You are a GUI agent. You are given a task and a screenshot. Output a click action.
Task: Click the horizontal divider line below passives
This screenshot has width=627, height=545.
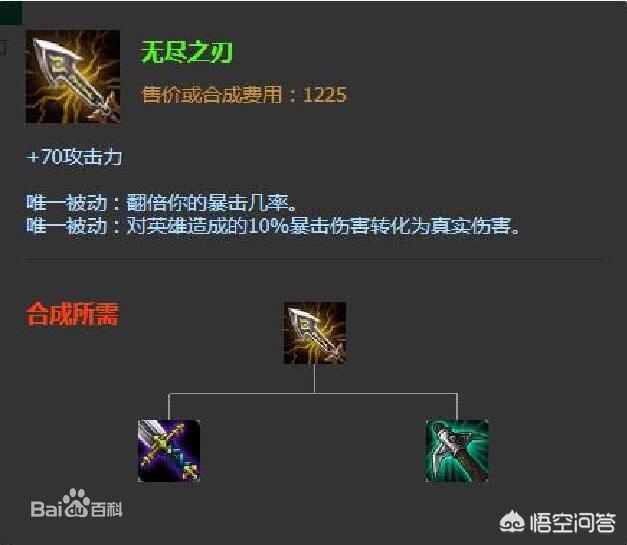pyautogui.click(x=313, y=260)
